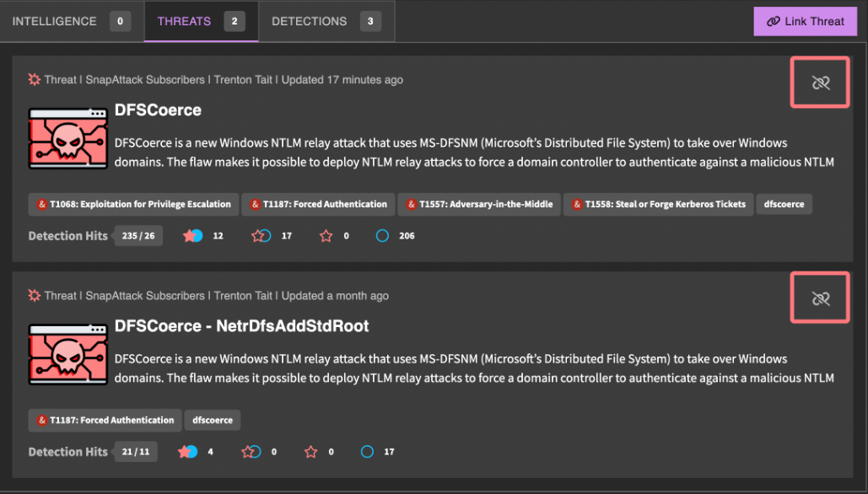The width and height of the screenshot is (868, 494).
Task: Click the dfscoerce tag in second threat card
Action: [213, 420]
